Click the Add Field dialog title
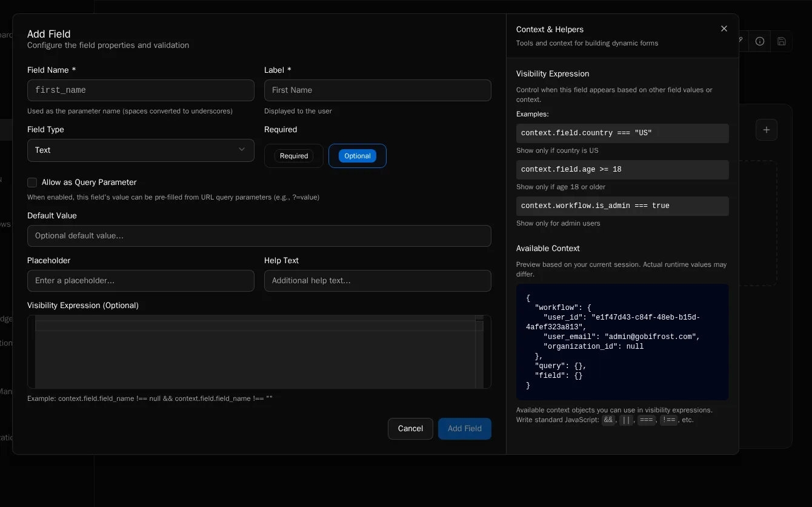 pos(49,34)
